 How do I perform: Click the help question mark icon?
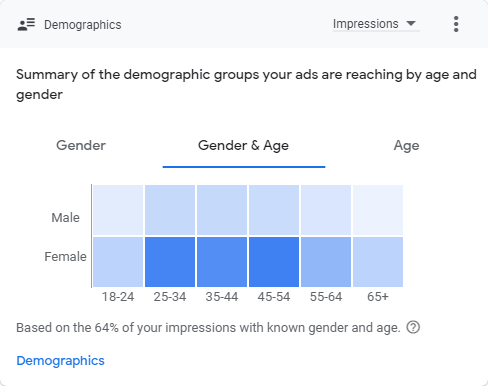(x=413, y=327)
